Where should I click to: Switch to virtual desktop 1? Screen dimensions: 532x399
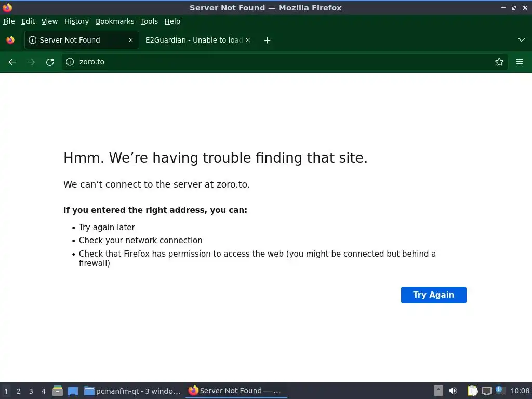pos(6,391)
